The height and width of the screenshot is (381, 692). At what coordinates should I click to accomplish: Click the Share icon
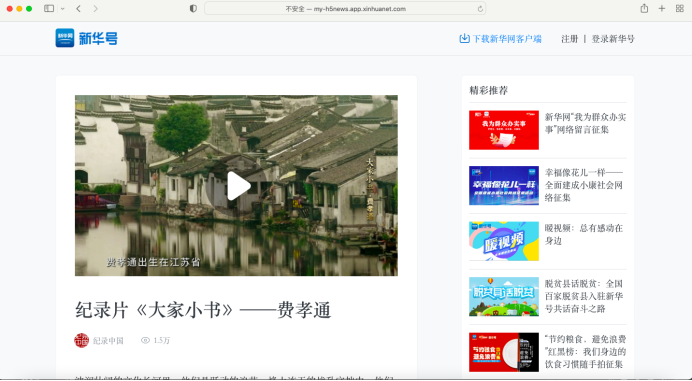(644, 8)
